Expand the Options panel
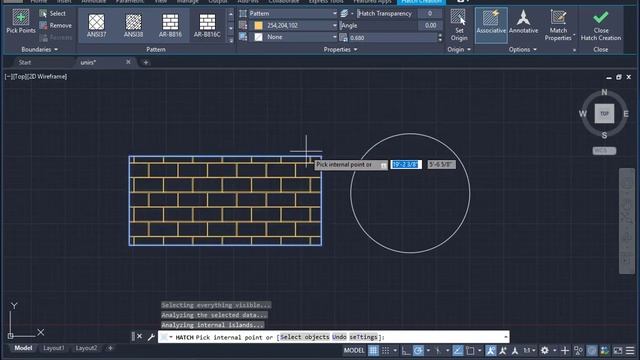Viewport: 640px width, 360px height. [x=522, y=49]
